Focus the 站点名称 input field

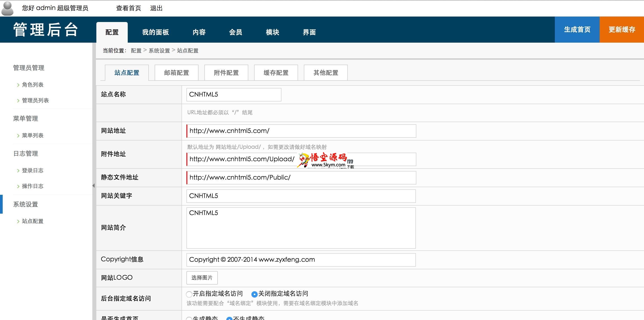(234, 95)
